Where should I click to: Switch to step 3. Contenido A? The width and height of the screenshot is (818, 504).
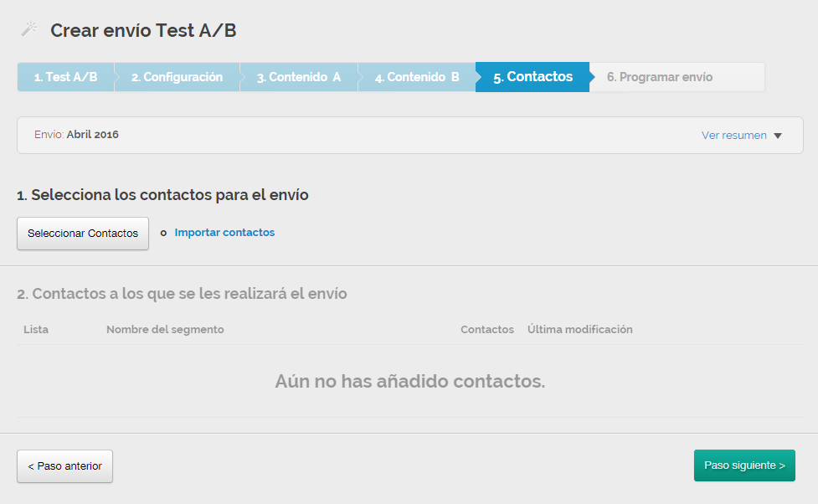coord(299,77)
